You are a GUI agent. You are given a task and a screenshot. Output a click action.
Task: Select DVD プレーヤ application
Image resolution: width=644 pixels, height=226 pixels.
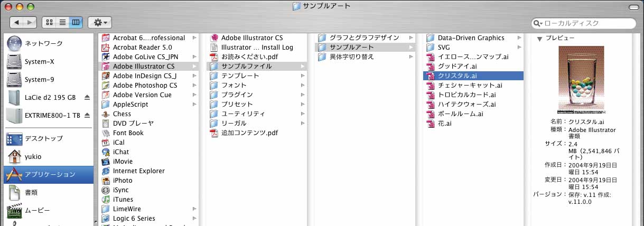(149, 124)
